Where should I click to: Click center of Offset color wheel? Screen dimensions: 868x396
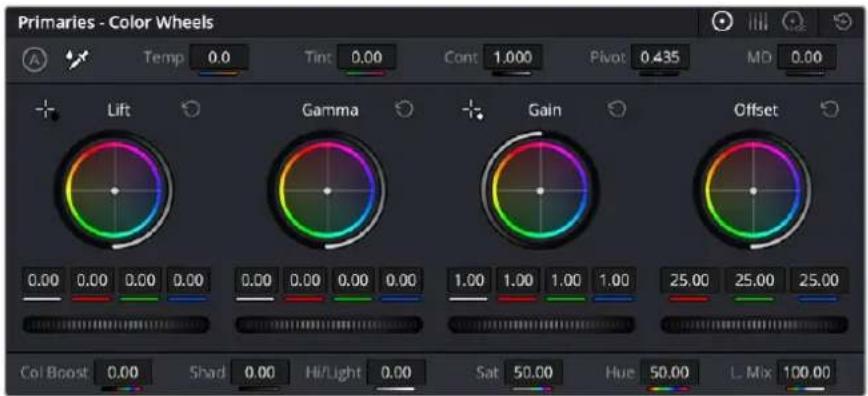753,191
